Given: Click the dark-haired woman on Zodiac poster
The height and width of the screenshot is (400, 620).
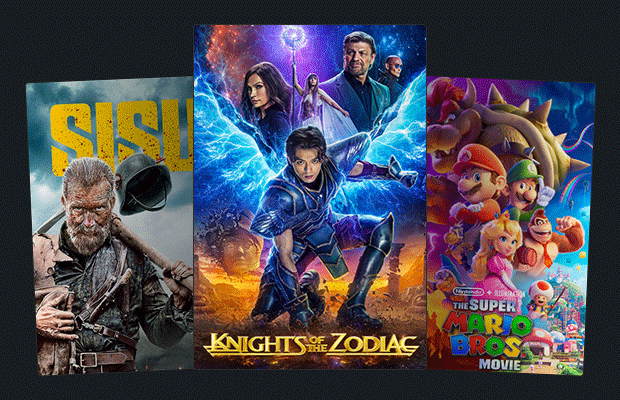Looking at the screenshot, I should click(x=263, y=95).
